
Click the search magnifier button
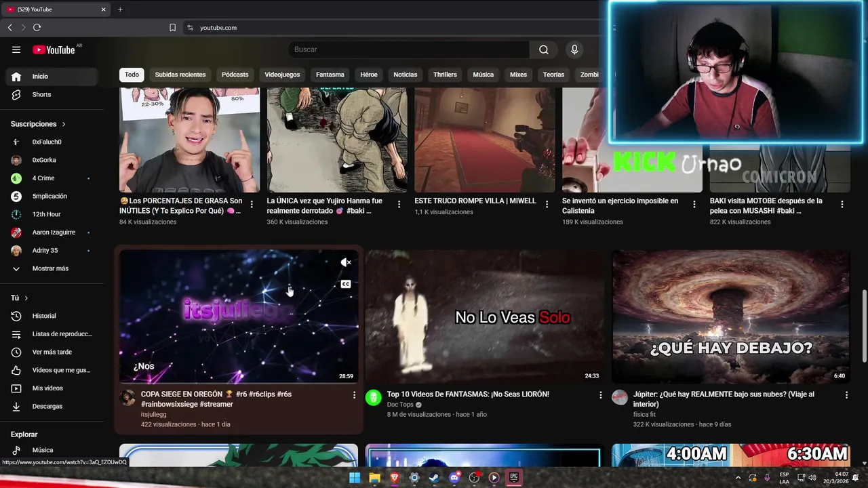[x=543, y=49]
